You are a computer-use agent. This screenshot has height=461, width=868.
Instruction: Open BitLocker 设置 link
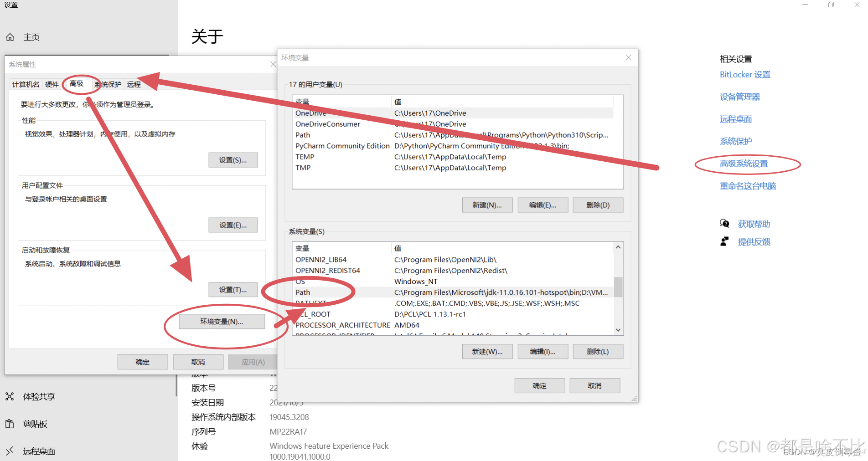point(745,75)
